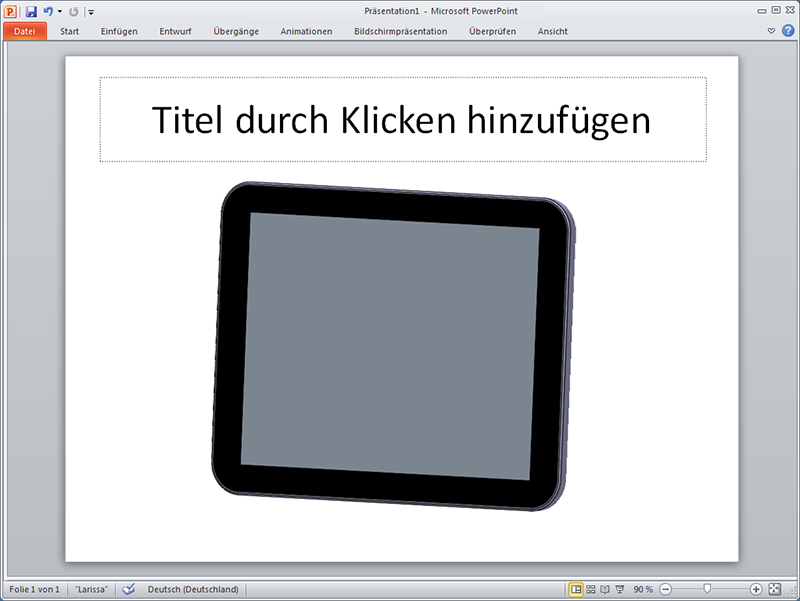Screen dimensions: 800x601
Task: Switch to Reading view icon
Action: (605, 589)
